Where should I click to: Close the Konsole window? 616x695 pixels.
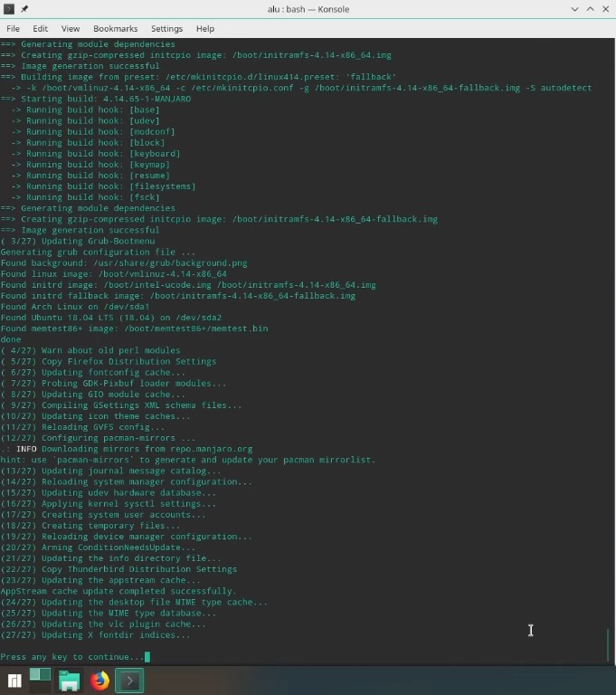click(606, 9)
